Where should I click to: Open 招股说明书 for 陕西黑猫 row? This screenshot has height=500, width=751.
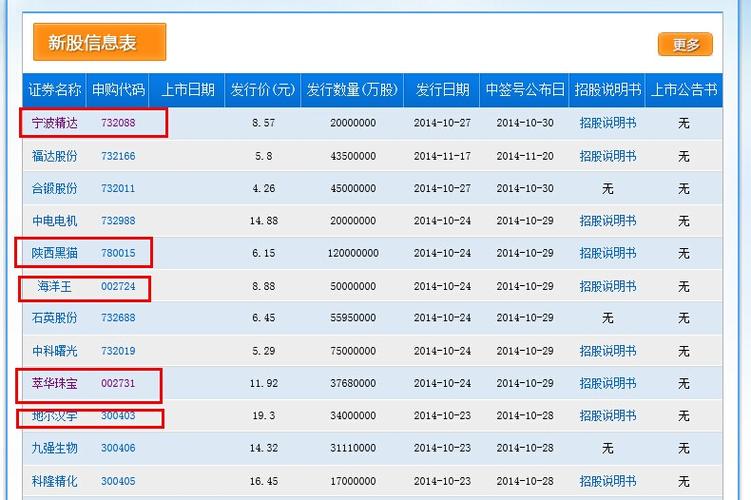pyautogui.click(x=608, y=253)
